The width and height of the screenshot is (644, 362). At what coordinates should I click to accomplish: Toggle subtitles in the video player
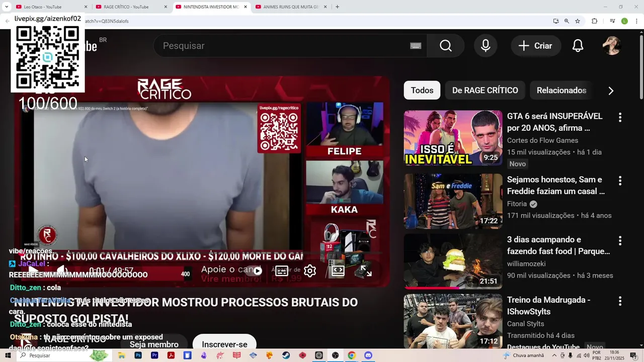282,271
